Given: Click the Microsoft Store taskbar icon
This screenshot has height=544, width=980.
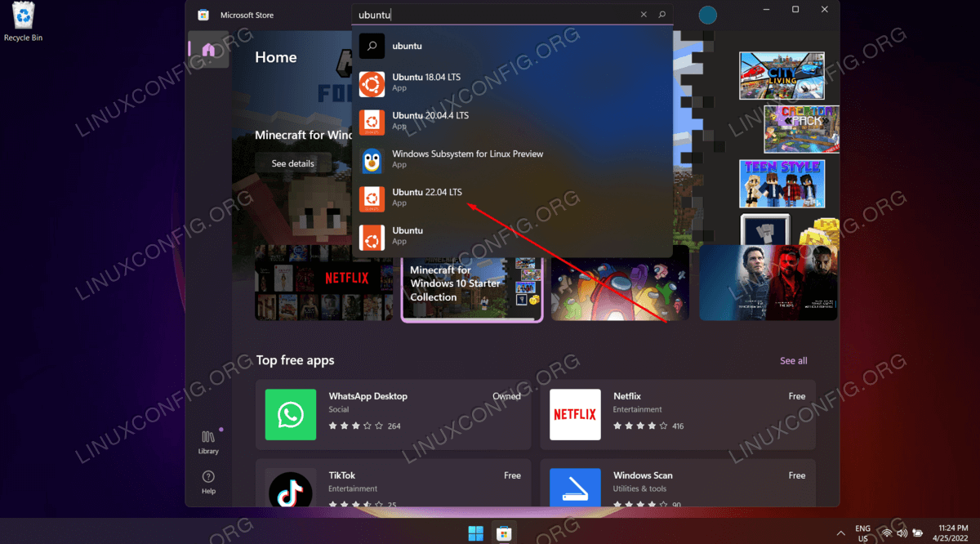Looking at the screenshot, I should (504, 533).
